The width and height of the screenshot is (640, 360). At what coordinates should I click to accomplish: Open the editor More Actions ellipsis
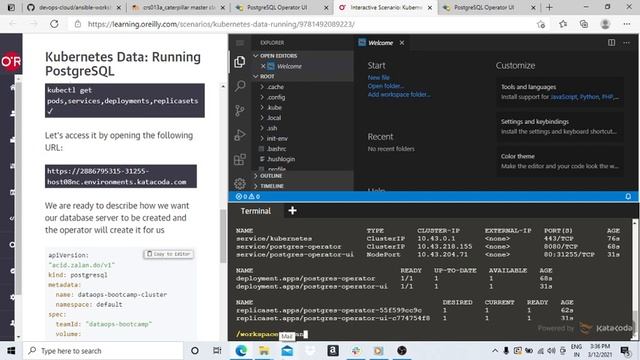(626, 42)
